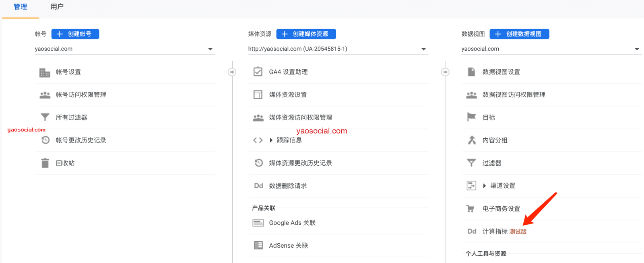Click the funnel icon for 所有过滤器
644x263 pixels.
click(45, 117)
